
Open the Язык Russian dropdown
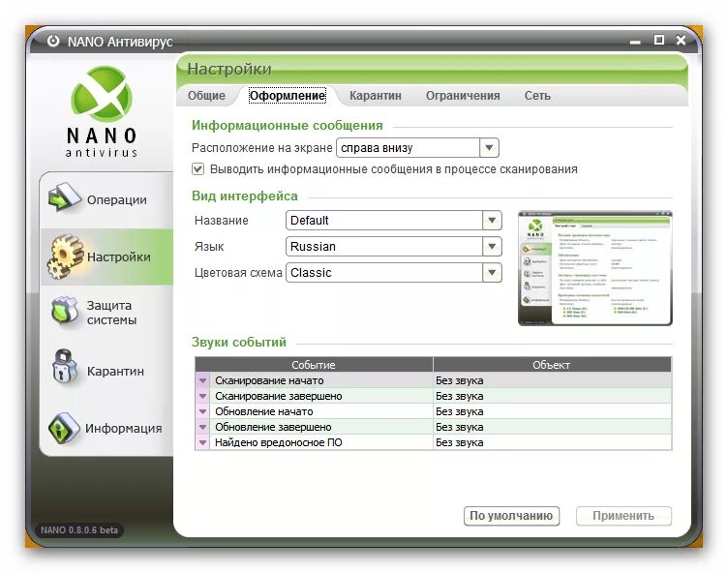coord(492,247)
